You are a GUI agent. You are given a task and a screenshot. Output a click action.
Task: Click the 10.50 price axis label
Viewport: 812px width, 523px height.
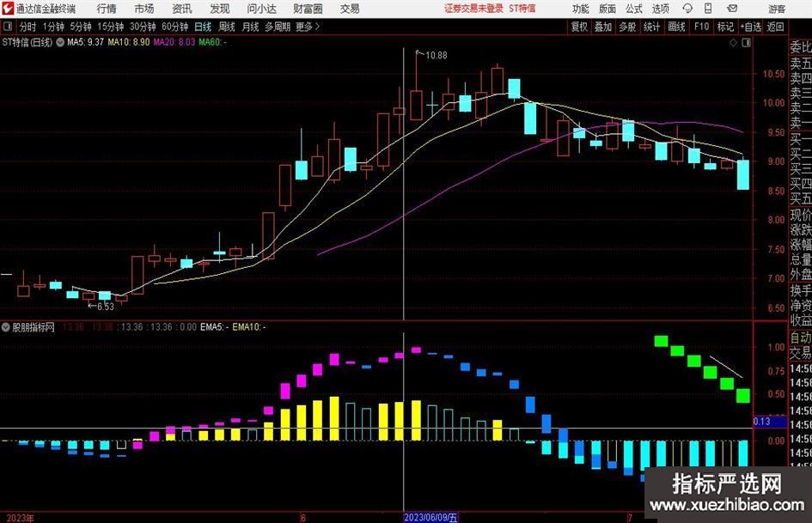[x=773, y=74]
